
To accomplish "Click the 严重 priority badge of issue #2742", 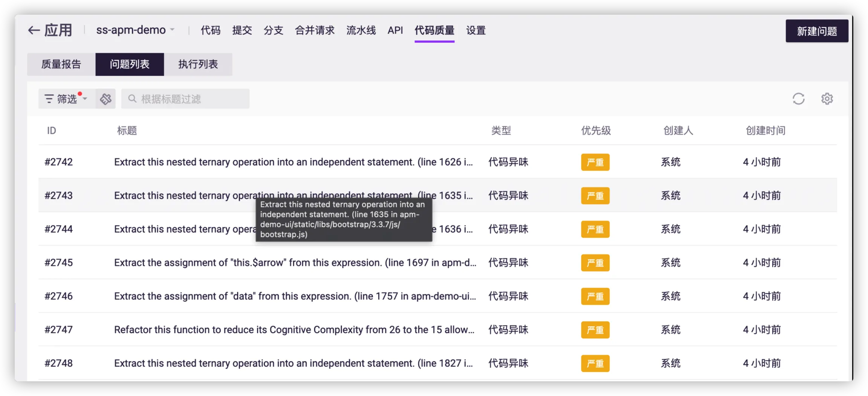I will coord(595,162).
